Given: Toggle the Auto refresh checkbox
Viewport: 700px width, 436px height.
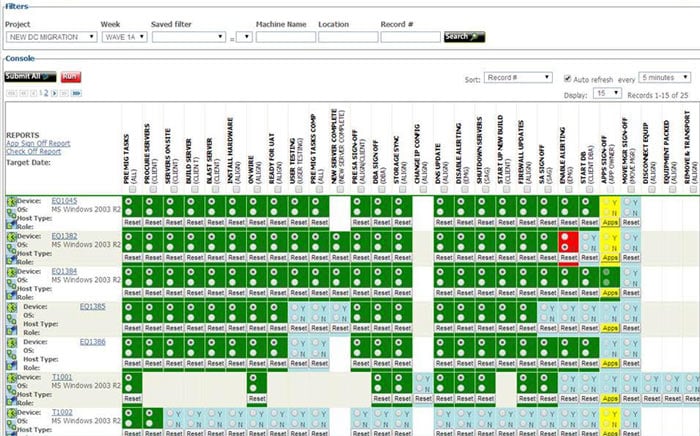Looking at the screenshot, I should point(568,77).
